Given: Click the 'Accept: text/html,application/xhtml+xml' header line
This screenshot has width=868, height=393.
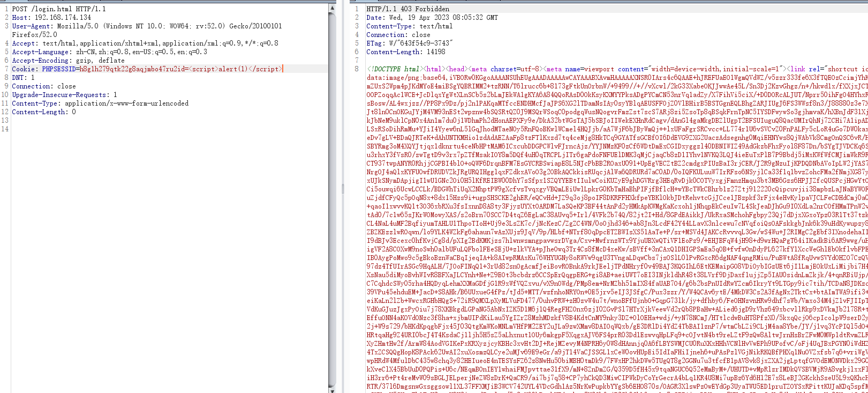Looking at the screenshot, I should [145, 43].
